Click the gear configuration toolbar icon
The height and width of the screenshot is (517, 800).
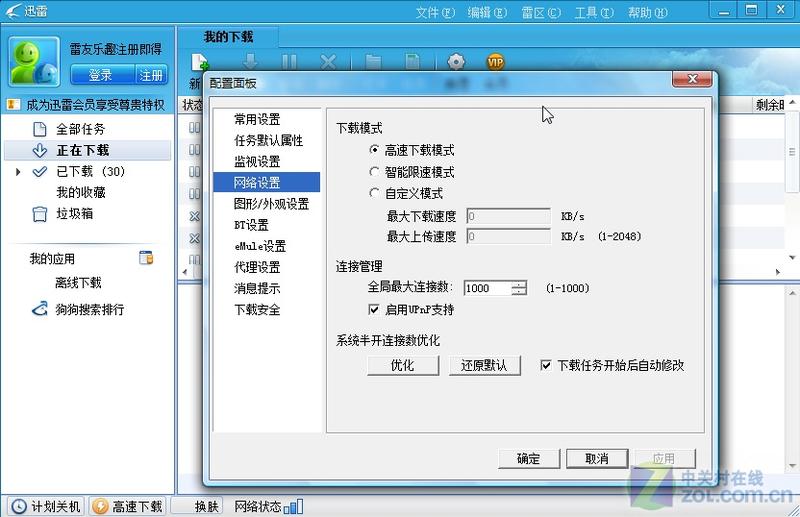coord(456,62)
